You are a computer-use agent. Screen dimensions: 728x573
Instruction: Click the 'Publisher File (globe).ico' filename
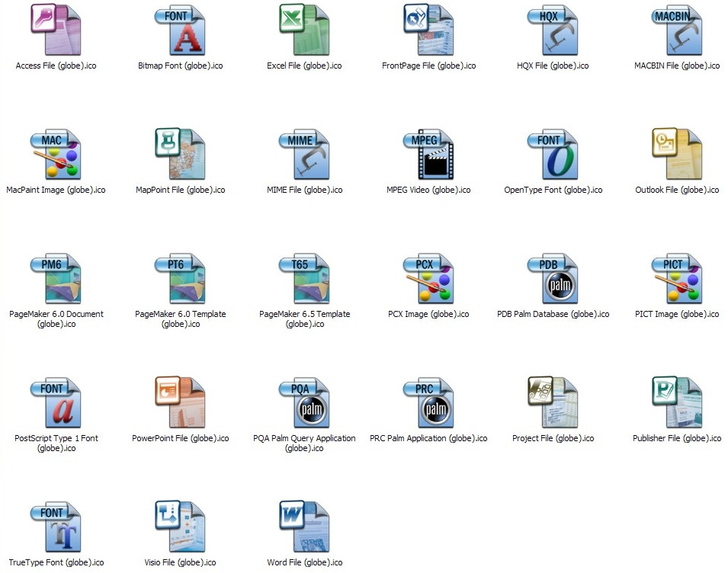click(x=677, y=438)
